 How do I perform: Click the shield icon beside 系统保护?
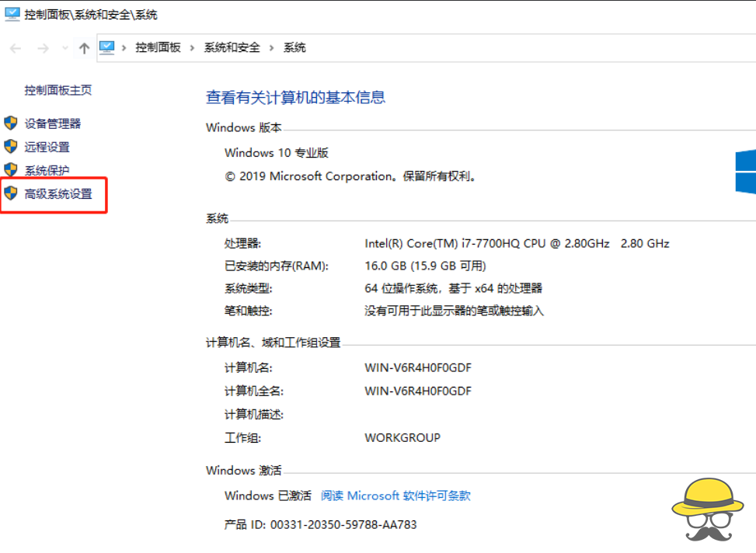(x=11, y=169)
